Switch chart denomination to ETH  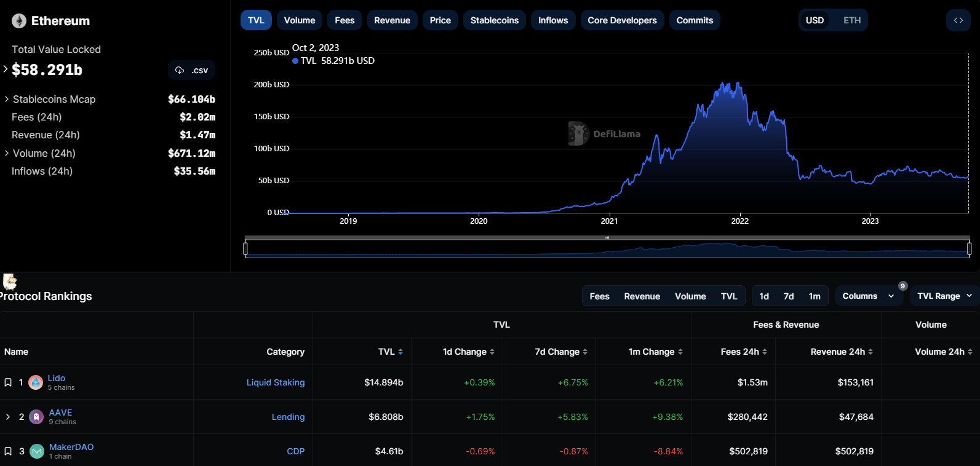point(851,20)
